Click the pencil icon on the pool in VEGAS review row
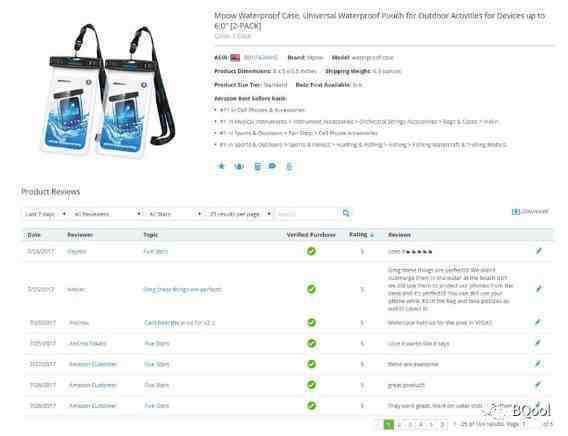This screenshot has height=436, width=568. (538, 322)
